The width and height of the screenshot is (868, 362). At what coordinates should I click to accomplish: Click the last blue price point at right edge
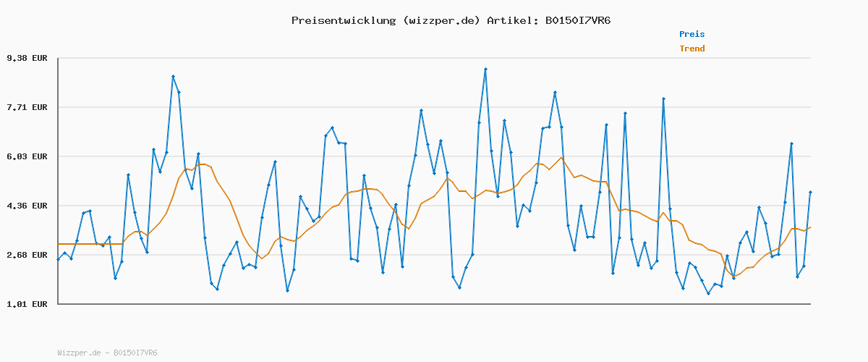(810, 192)
